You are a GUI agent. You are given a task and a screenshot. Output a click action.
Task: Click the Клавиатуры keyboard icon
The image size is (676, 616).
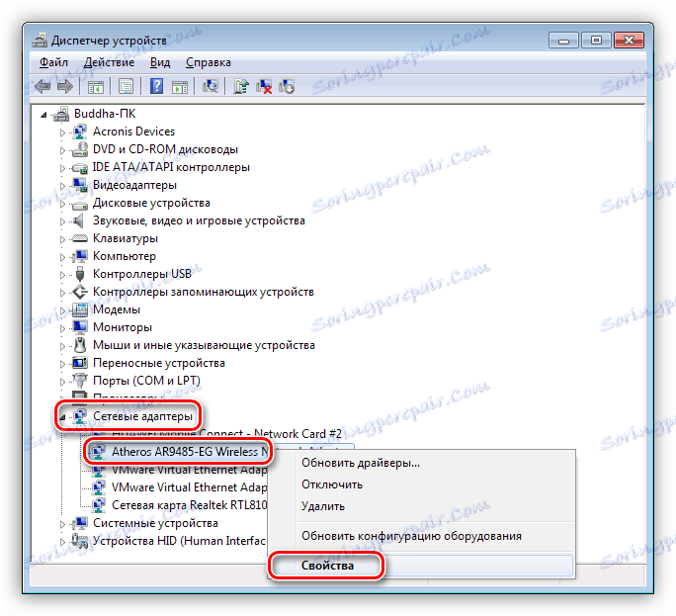click(x=80, y=238)
